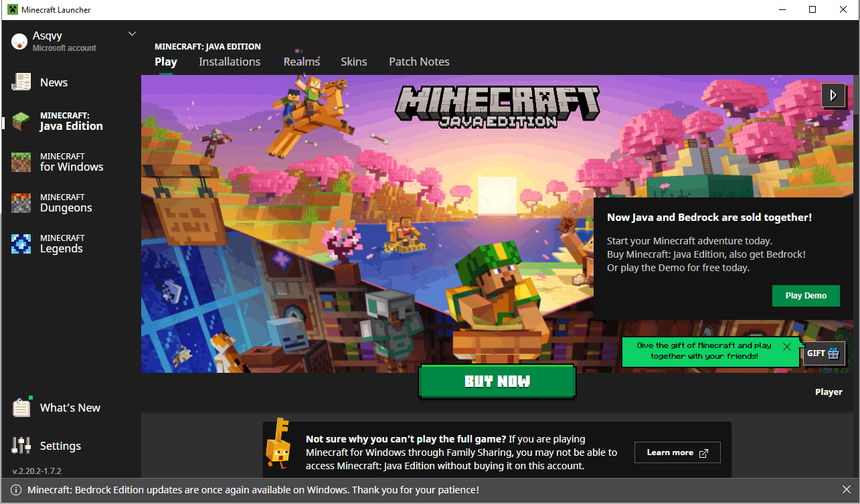Click the info icon in the notification bar
Screen dimensions: 860x504
(16, 490)
